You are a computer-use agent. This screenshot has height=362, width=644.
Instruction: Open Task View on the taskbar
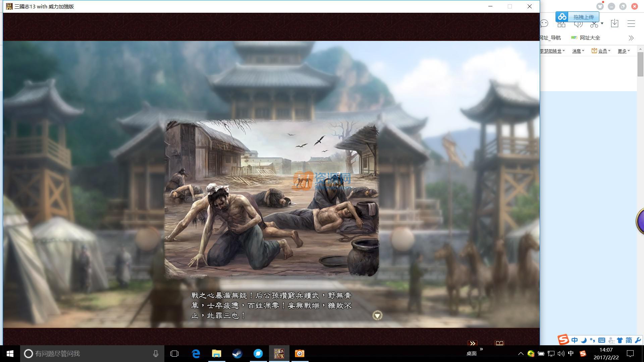[x=174, y=354]
